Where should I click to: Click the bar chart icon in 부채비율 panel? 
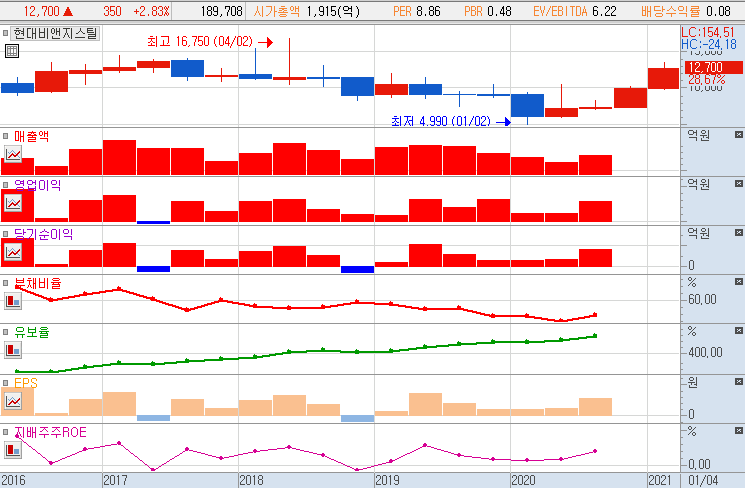pos(13,301)
